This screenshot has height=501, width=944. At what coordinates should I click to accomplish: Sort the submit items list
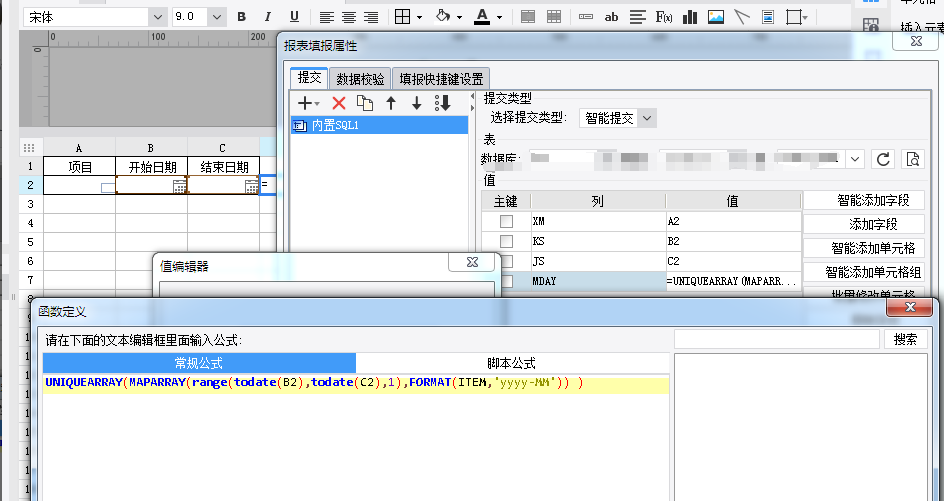click(442, 104)
